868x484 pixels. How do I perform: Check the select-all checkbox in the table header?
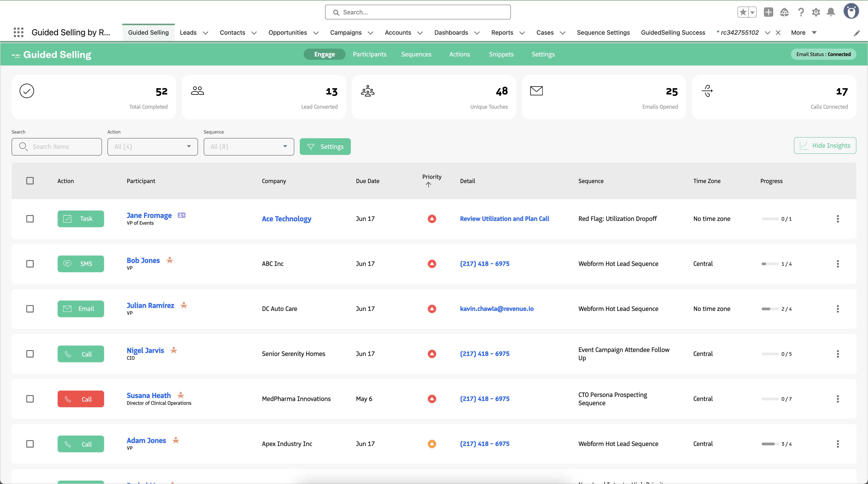point(30,181)
